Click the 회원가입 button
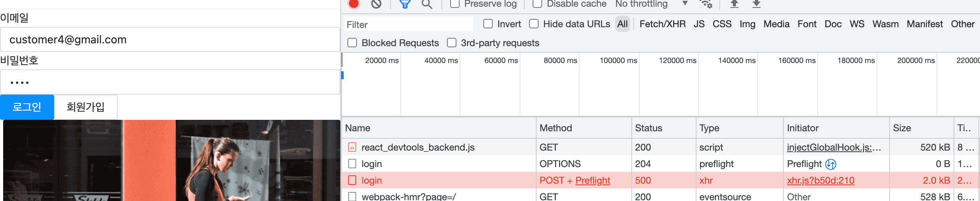Viewport: 980px width, 201px height. click(x=86, y=107)
